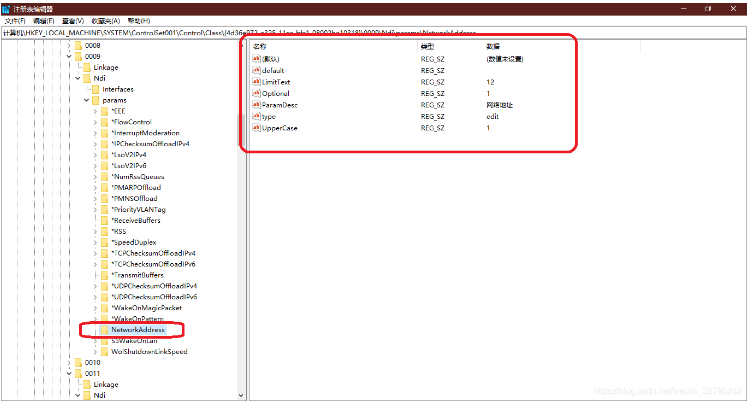This screenshot has width=750, height=404.
Task: Select the *PMARPOffload folder icon
Action: [x=104, y=187]
